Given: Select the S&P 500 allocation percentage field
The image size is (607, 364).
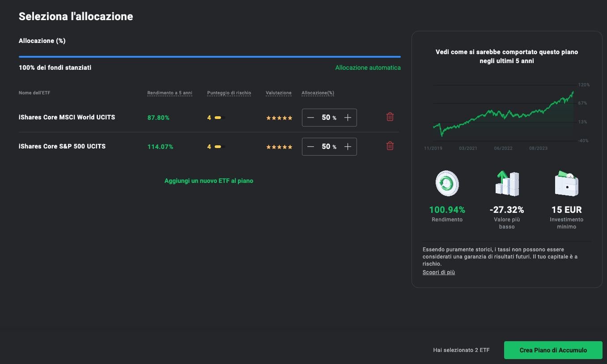Looking at the screenshot, I should 326,147.
